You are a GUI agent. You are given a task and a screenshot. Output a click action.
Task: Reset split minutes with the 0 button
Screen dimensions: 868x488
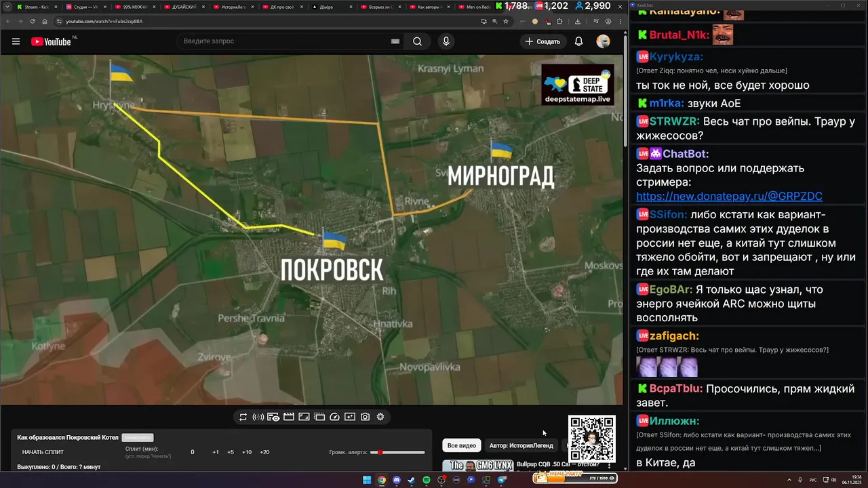click(x=193, y=452)
